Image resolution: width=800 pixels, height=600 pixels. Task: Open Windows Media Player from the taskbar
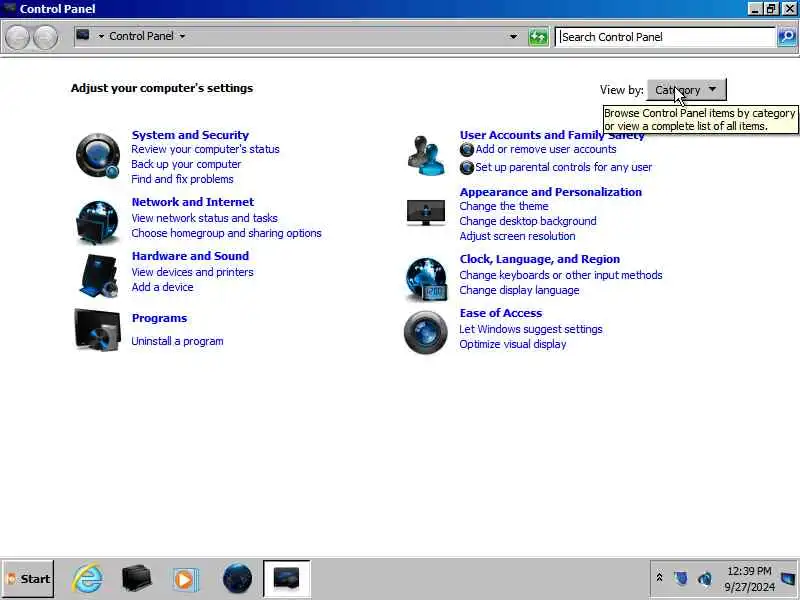pos(184,579)
